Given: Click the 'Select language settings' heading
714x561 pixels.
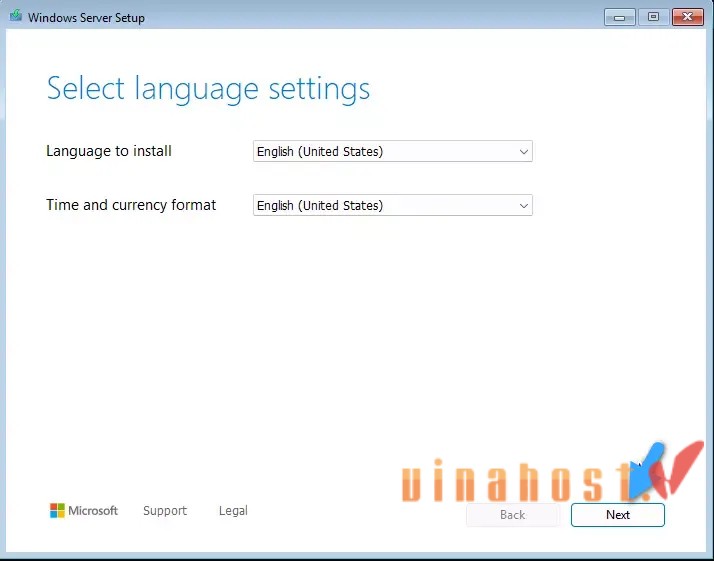Looking at the screenshot, I should (208, 88).
